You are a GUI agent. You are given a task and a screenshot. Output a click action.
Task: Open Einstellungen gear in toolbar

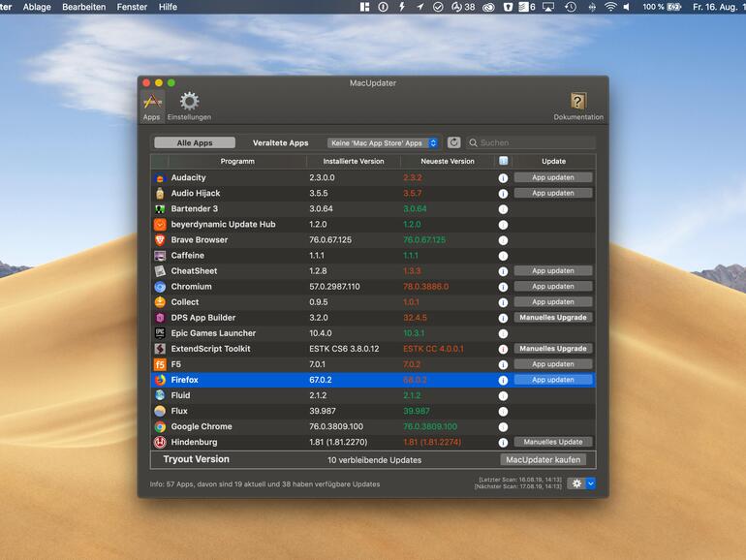(x=189, y=107)
